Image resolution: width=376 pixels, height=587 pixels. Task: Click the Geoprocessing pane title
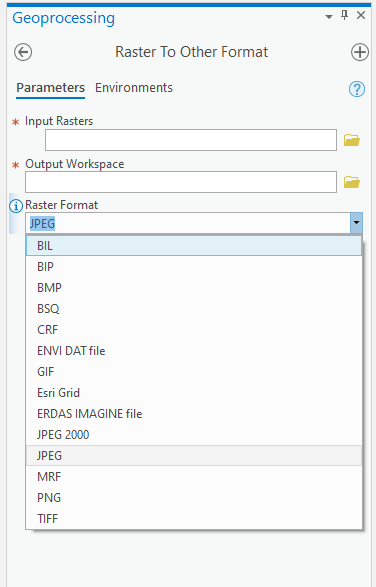click(x=64, y=18)
